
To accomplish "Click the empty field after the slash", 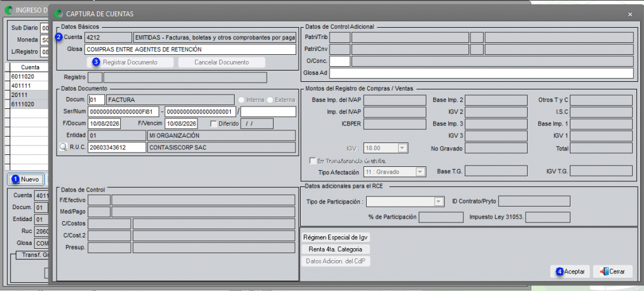I will coord(268,111).
